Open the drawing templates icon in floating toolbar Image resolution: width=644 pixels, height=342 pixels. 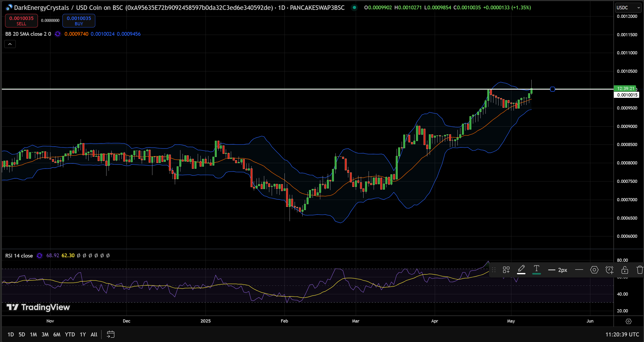pyautogui.click(x=506, y=270)
